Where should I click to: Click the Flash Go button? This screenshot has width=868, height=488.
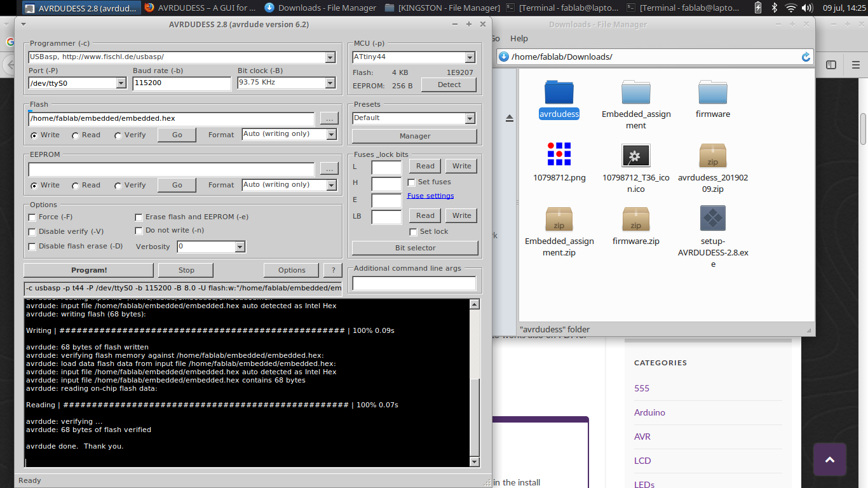click(x=177, y=135)
